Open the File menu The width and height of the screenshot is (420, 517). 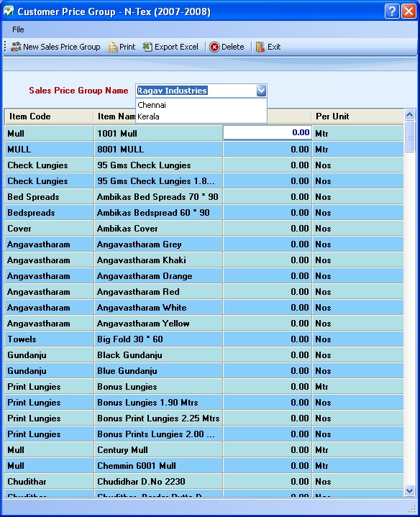coord(18,29)
